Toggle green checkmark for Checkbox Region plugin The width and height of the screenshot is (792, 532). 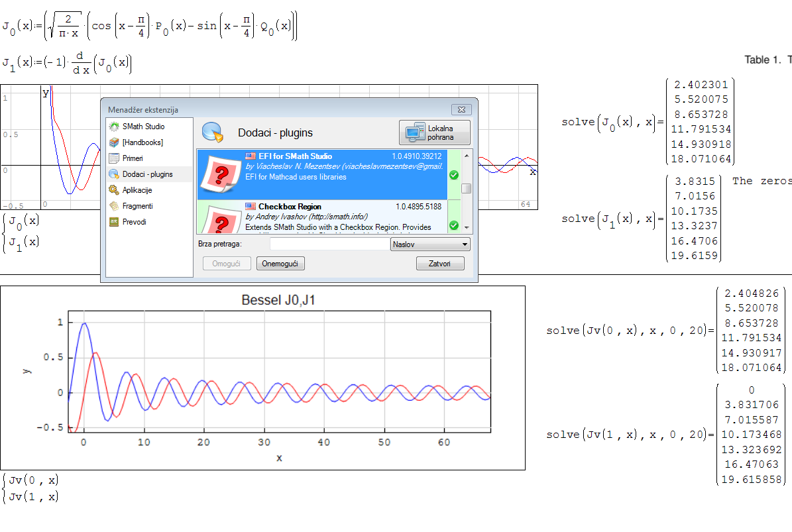click(x=453, y=226)
